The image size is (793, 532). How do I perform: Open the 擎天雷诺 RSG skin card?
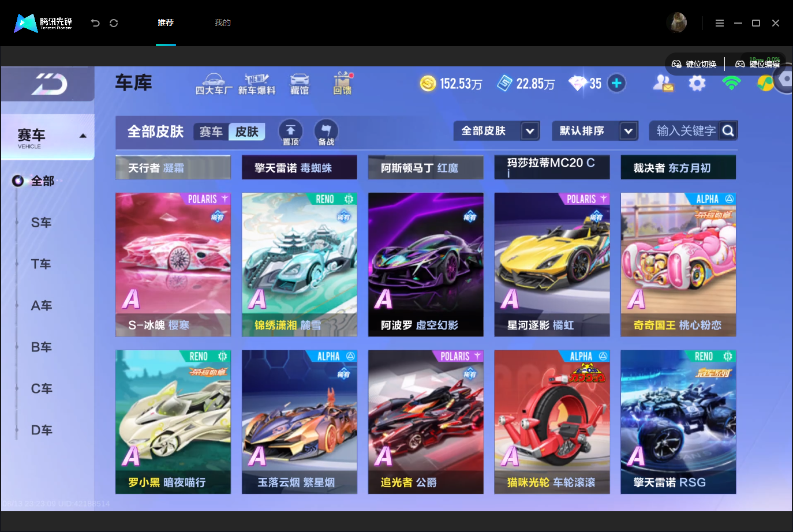679,422
